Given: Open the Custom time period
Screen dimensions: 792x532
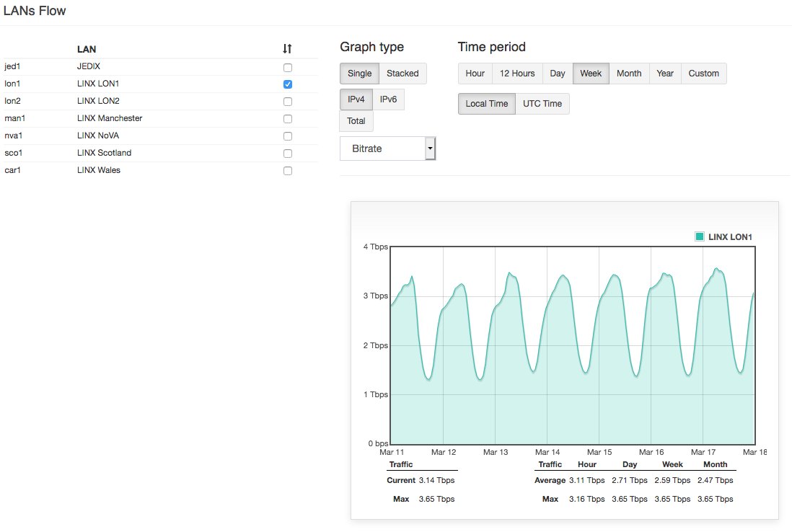Looking at the screenshot, I should tap(703, 74).
